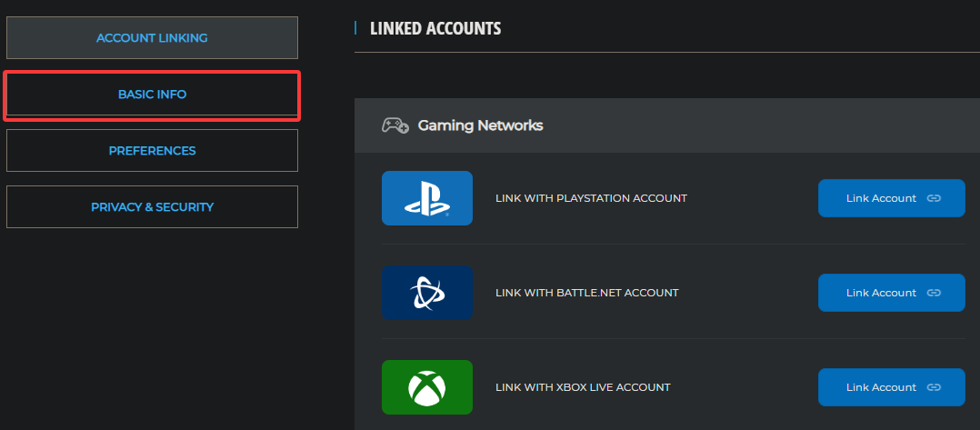Click the chain-link icon in the Battle.net button
The height and width of the screenshot is (430, 980).
coord(934,293)
